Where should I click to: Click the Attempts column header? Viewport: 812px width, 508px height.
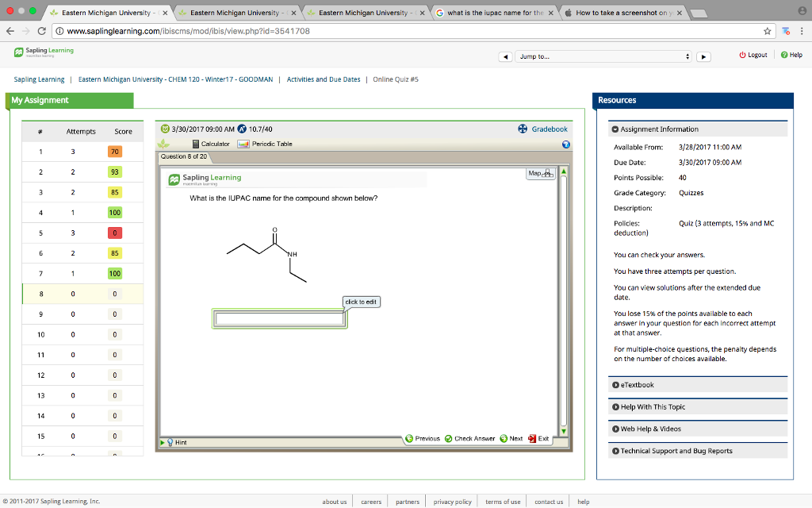[x=81, y=132]
